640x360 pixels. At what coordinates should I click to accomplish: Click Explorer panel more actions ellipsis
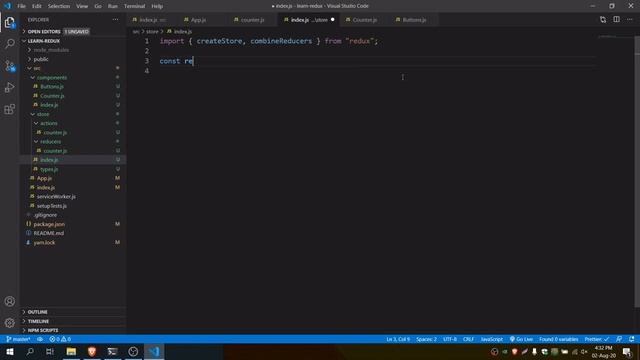[x=116, y=20]
